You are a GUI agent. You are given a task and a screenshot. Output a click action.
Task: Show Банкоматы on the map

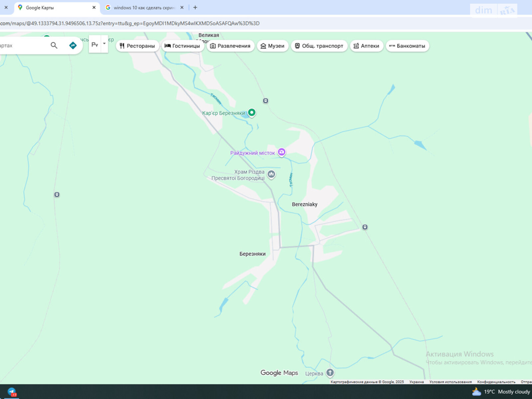[x=407, y=46]
